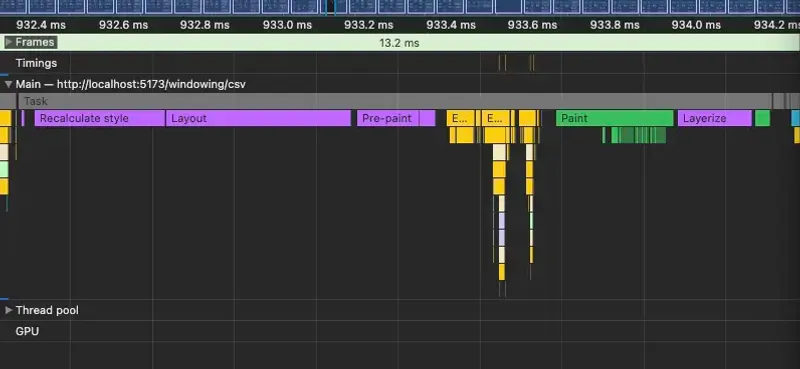Select the second yellow E... event block
The image size is (800, 369).
coord(495,118)
